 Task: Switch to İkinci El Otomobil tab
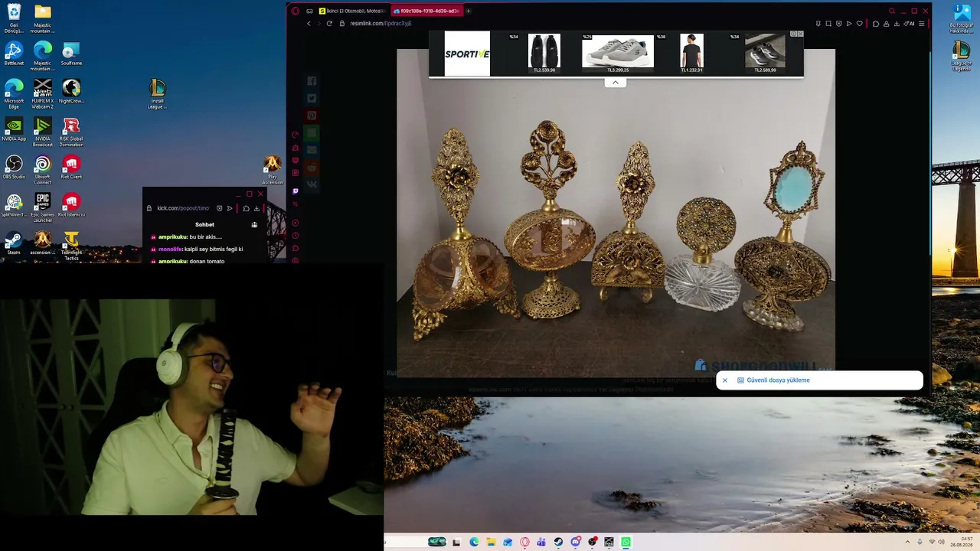352,11
